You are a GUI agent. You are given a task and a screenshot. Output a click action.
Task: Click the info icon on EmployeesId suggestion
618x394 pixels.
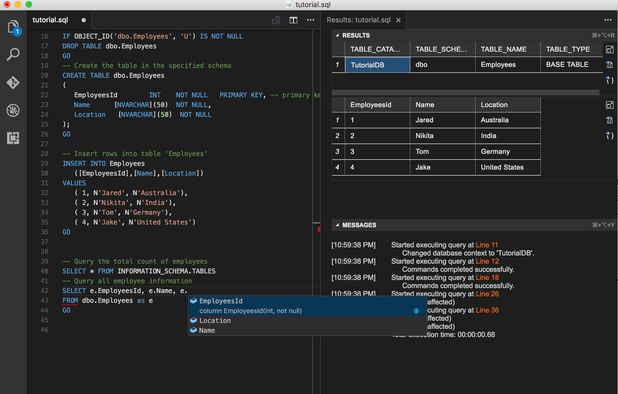(x=416, y=311)
